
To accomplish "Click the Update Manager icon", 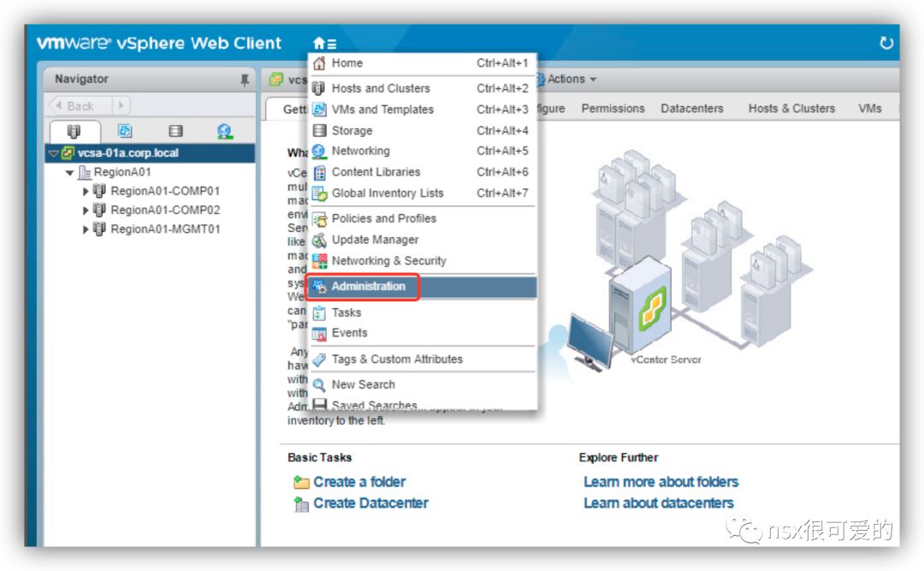I will click(319, 240).
